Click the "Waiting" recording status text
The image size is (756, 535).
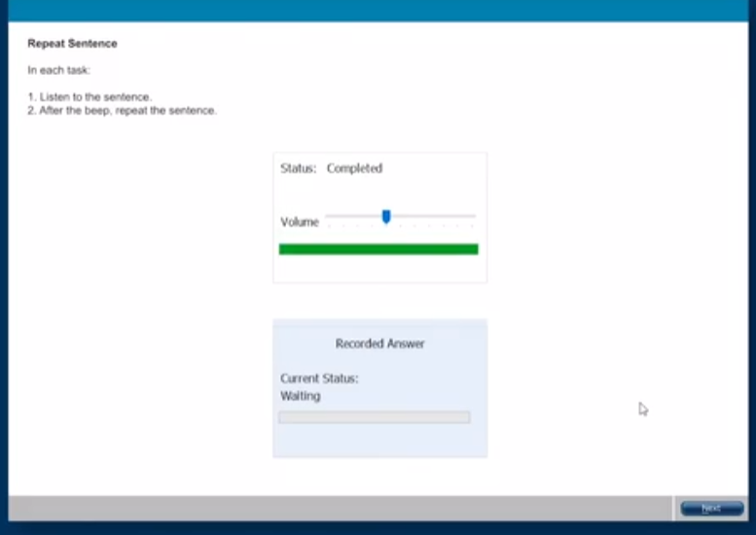coord(300,396)
